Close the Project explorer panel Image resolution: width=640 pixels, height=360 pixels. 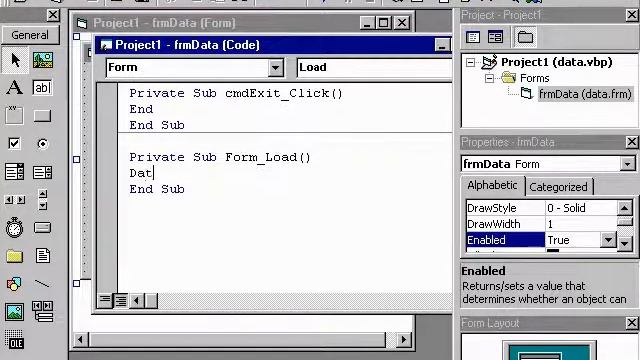[632, 15]
